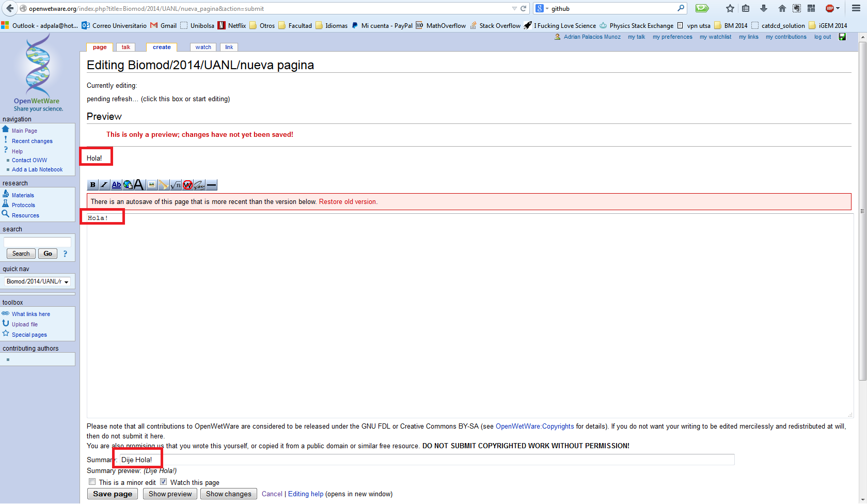
Task: Insert math formula using square root icon
Action: point(176,185)
